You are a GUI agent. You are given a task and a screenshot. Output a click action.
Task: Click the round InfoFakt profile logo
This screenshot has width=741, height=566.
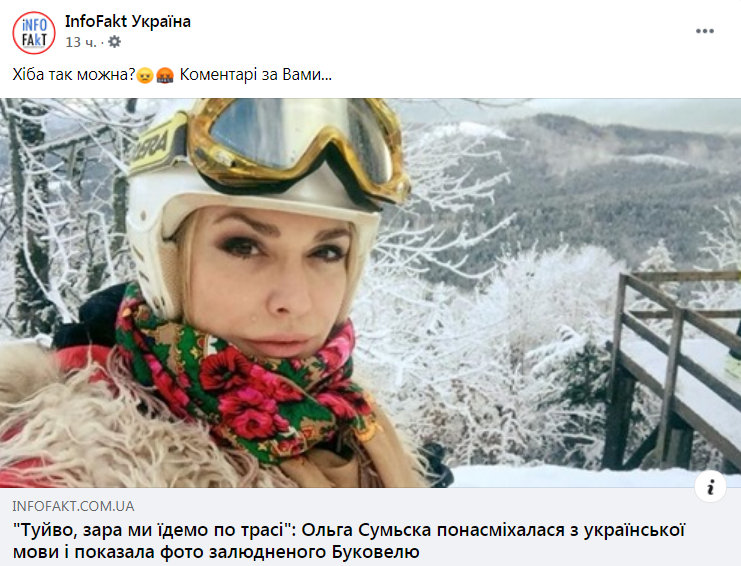[34, 33]
